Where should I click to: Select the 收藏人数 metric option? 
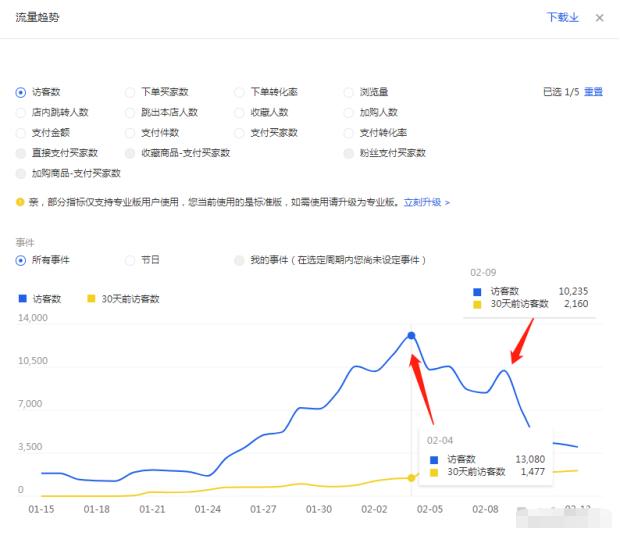[x=239, y=113]
